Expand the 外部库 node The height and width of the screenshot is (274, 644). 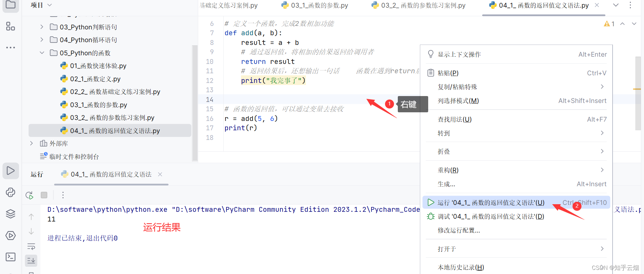click(x=31, y=143)
